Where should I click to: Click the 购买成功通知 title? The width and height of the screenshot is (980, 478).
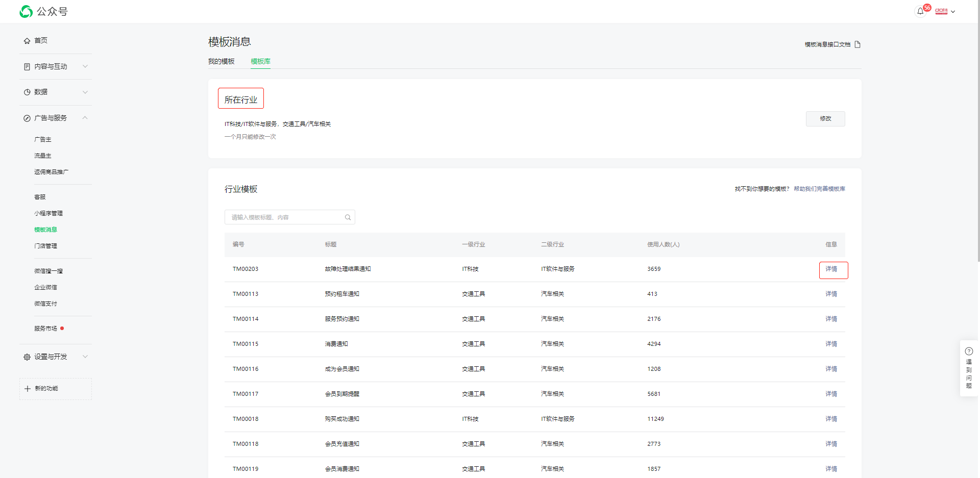pyautogui.click(x=342, y=419)
